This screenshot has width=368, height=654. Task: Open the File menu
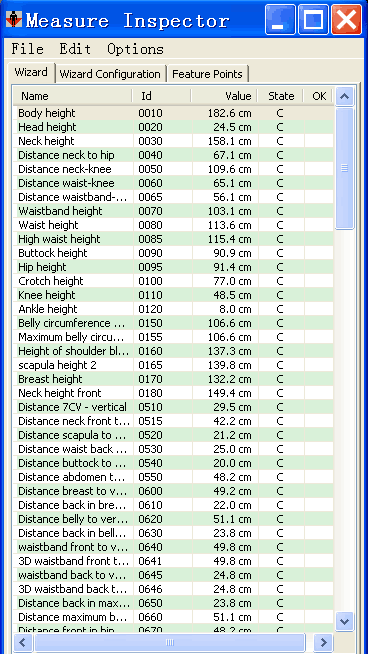28,49
